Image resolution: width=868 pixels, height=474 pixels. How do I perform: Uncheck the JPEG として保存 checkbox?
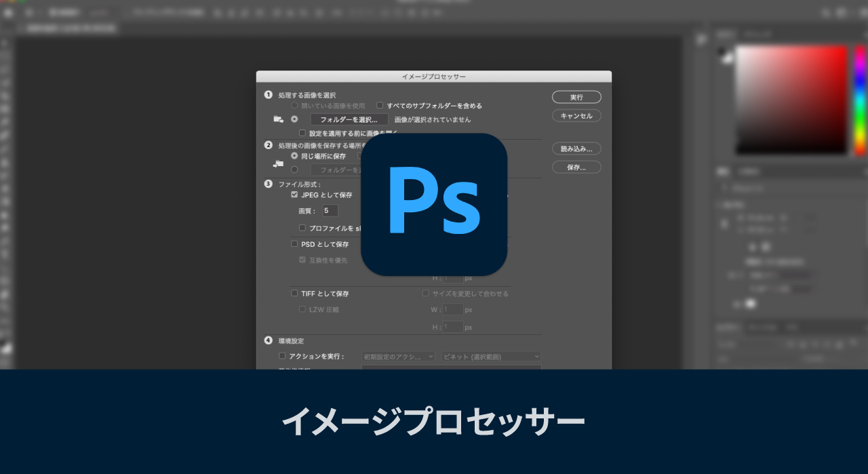(x=294, y=195)
